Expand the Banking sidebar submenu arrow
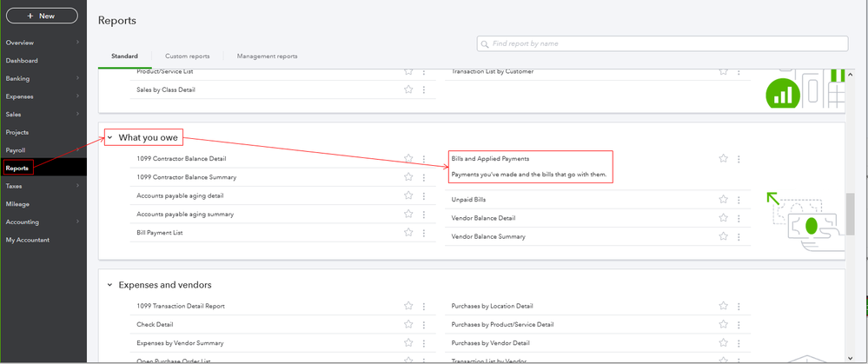Screen dimensions: 868x364 [x=77, y=78]
